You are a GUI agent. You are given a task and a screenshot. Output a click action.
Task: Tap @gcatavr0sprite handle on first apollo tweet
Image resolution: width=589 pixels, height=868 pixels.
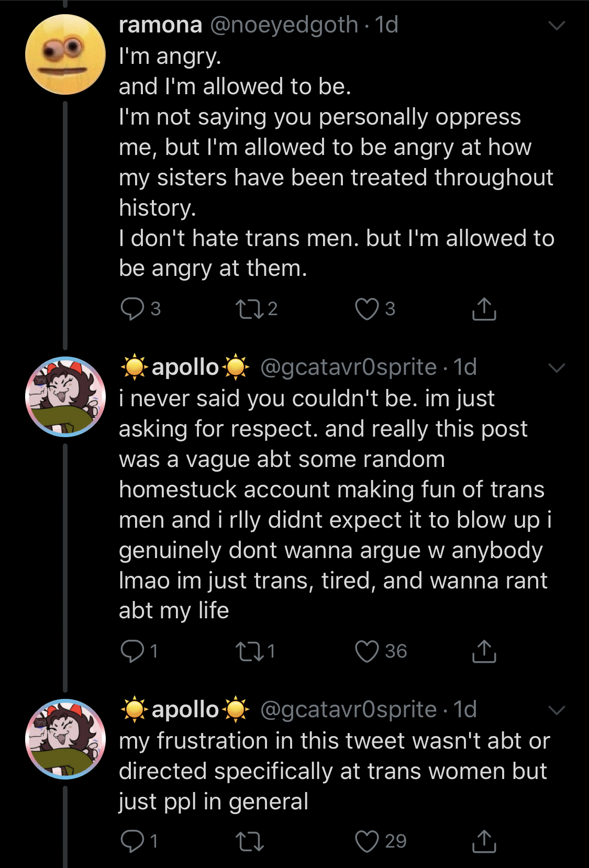pyautogui.click(x=348, y=368)
